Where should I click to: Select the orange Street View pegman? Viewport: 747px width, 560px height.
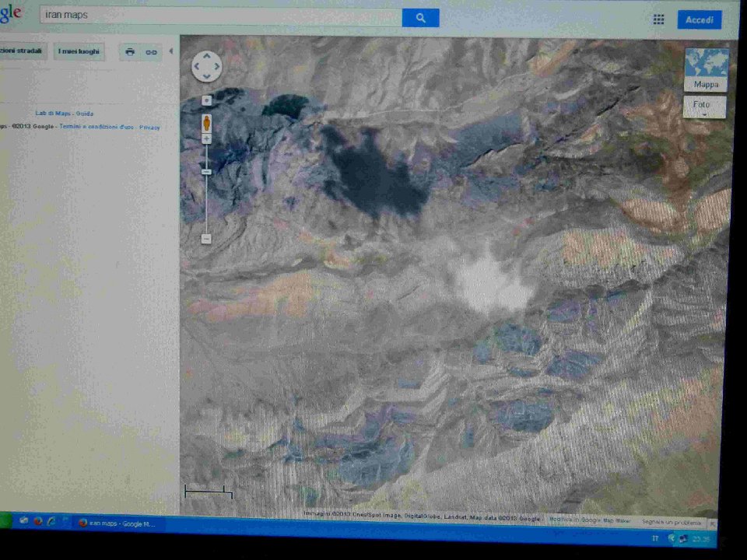(206, 123)
